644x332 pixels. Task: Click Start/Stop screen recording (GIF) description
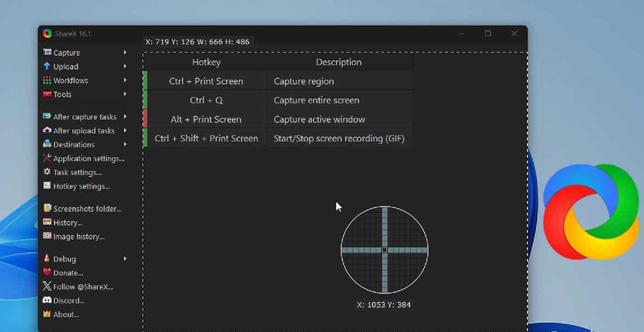point(340,138)
